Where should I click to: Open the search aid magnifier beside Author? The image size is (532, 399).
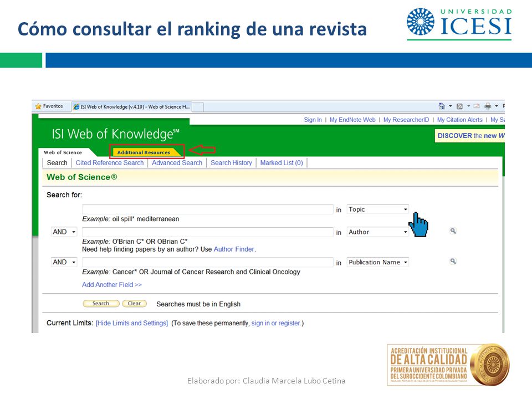click(x=453, y=231)
